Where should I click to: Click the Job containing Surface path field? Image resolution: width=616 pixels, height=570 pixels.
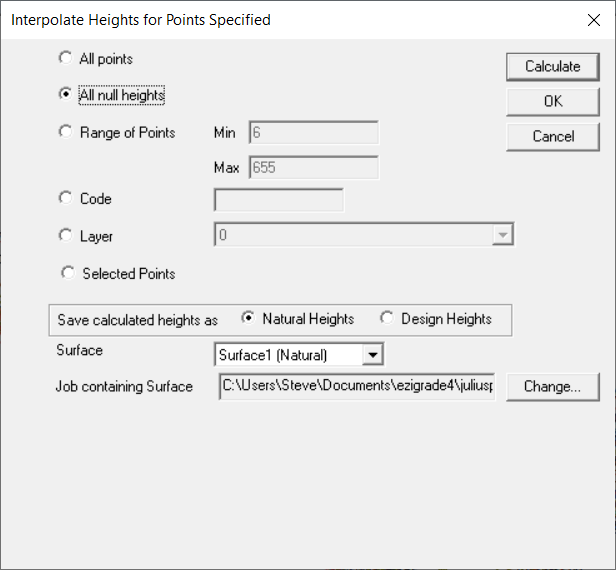(x=356, y=387)
